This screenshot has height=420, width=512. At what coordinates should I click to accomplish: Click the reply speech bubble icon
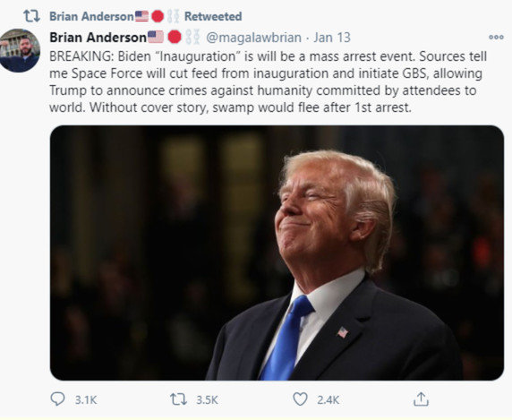click(58, 399)
